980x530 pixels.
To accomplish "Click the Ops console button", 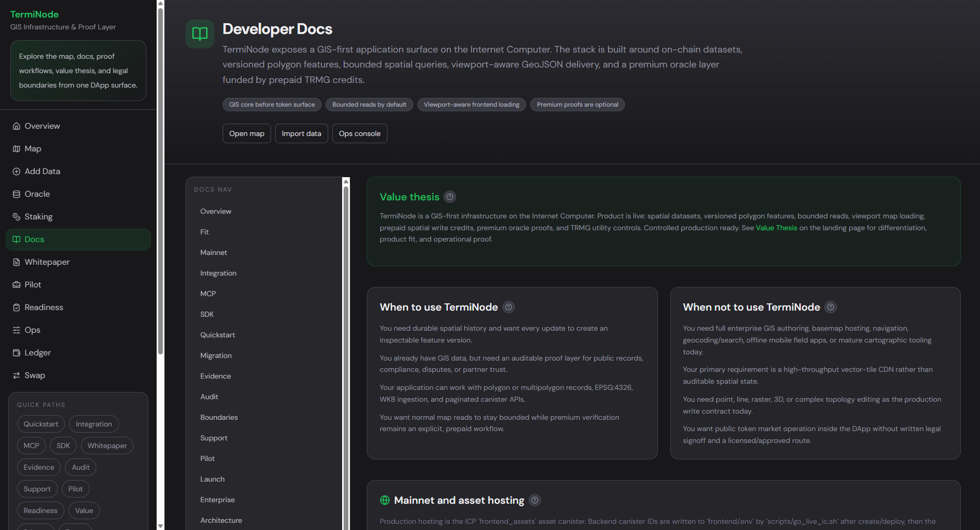I will coord(360,133).
